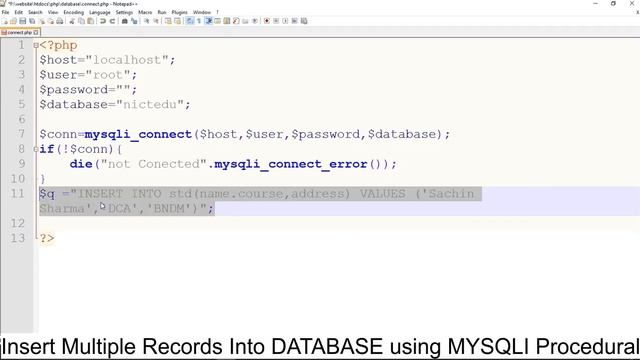640x360 pixels.
Task: Click line number 11 in the margin
Action: [x=18, y=193]
